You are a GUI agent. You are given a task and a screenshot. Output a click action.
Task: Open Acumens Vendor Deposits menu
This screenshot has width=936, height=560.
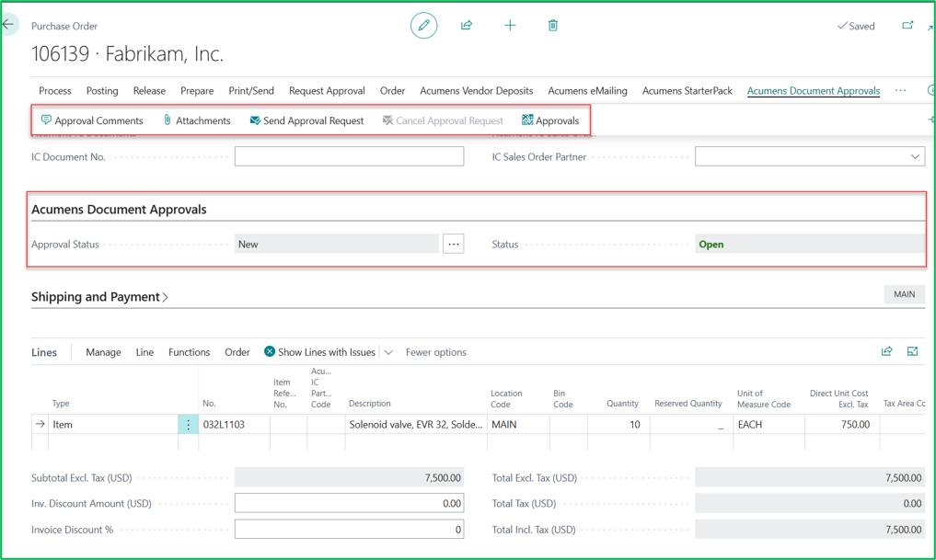477,91
